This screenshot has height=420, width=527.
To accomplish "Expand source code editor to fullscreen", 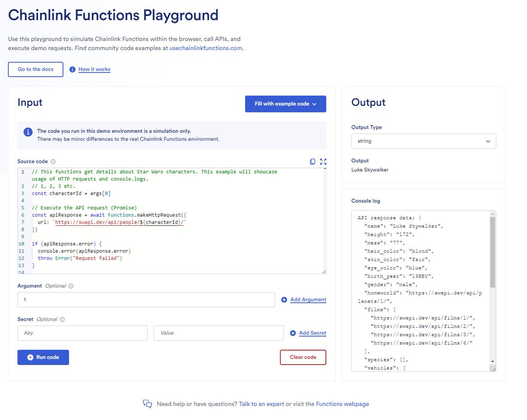I will click(323, 162).
